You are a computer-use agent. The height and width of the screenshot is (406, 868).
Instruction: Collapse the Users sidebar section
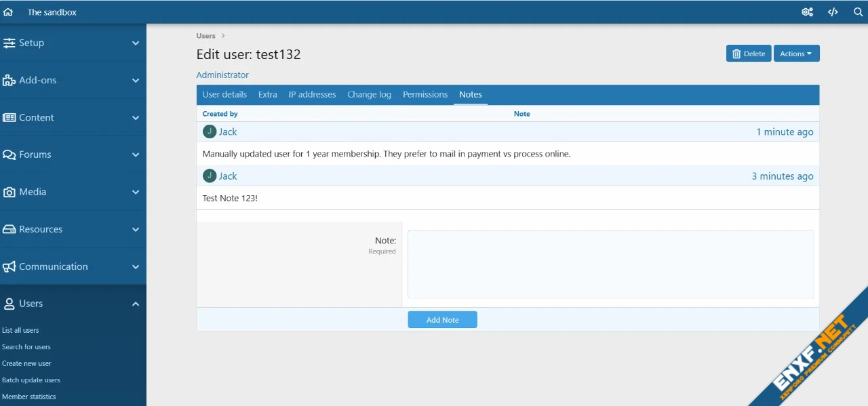(x=136, y=304)
